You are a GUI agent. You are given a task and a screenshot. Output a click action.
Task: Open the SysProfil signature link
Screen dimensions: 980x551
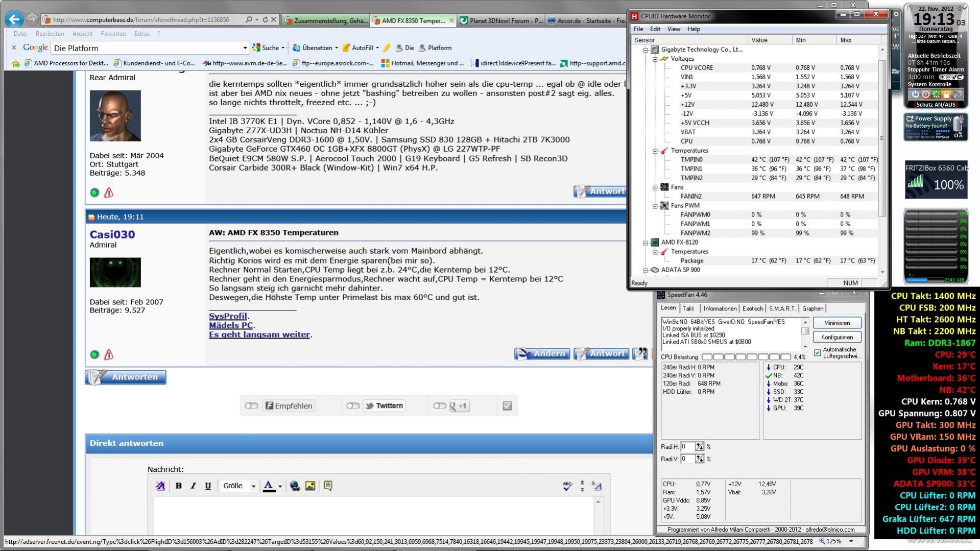(x=228, y=316)
